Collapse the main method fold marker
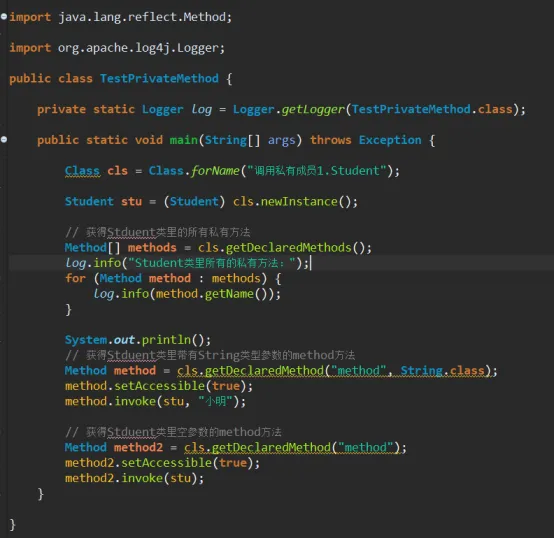 (x=4, y=140)
